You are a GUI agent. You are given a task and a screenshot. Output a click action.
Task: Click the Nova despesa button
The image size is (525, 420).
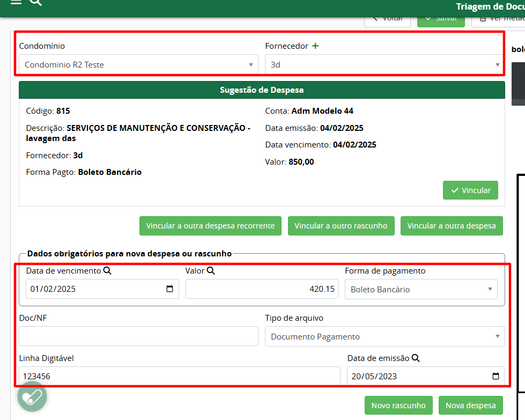tap(470, 406)
